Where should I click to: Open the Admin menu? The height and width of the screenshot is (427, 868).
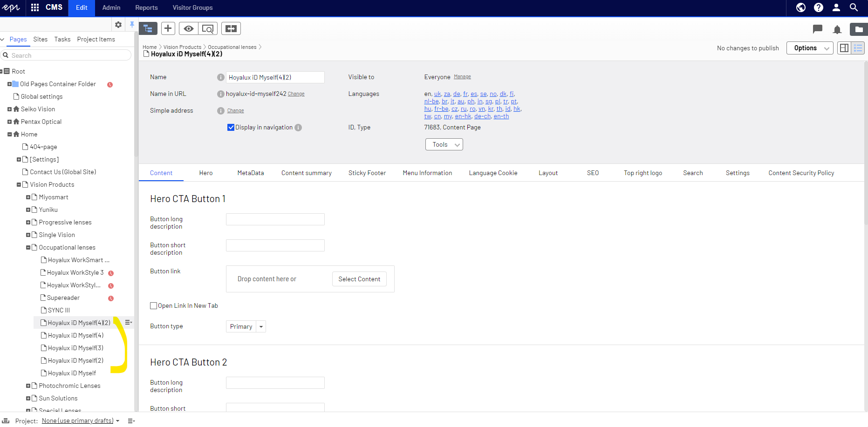(111, 8)
